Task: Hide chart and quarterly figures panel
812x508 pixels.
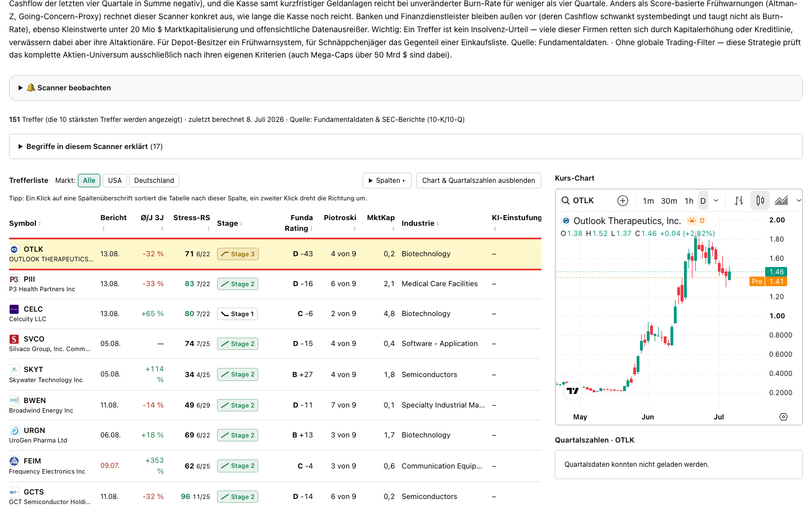Action: (479, 181)
